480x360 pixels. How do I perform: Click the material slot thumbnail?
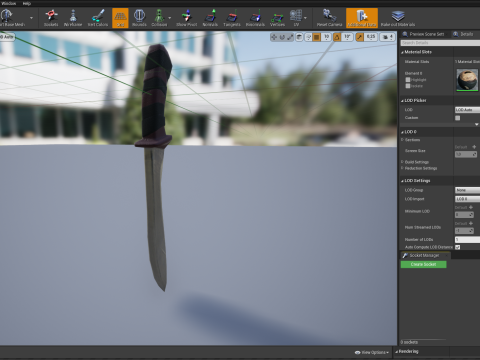point(467,80)
